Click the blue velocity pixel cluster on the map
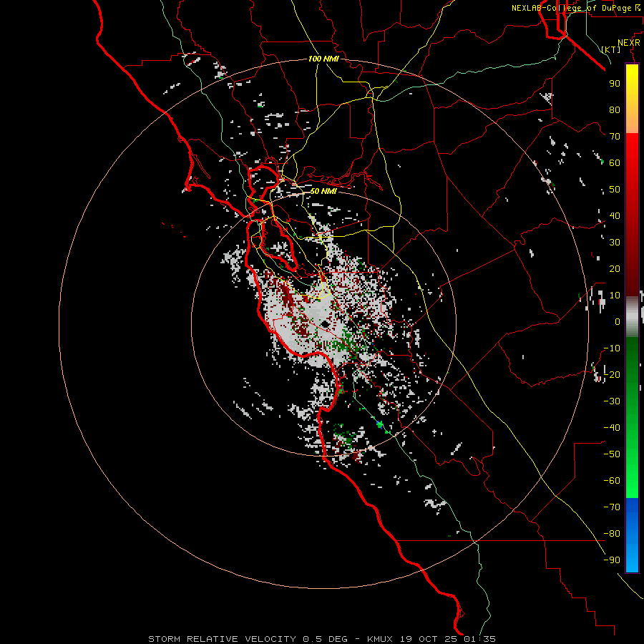The width and height of the screenshot is (644, 644). [379, 424]
